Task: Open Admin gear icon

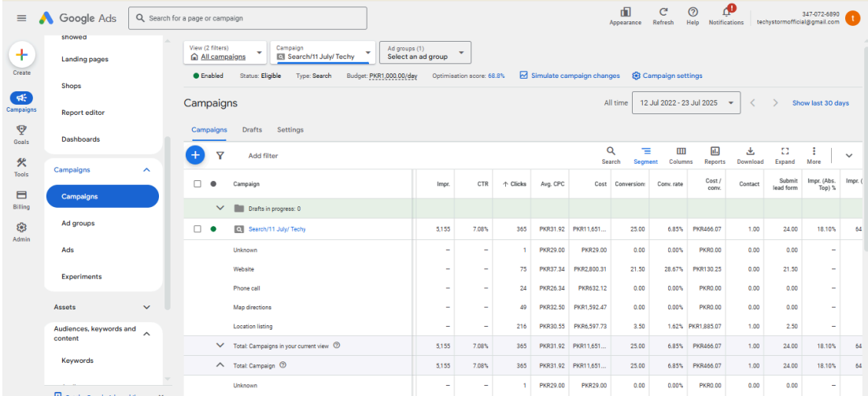Action: [x=21, y=228]
